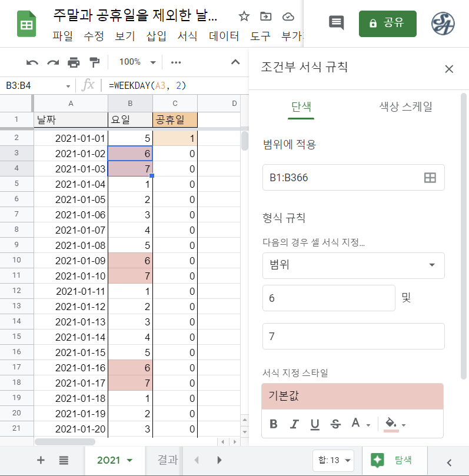Click the select data range grid icon
Image resolution: width=469 pixels, height=476 pixels.
(x=430, y=178)
